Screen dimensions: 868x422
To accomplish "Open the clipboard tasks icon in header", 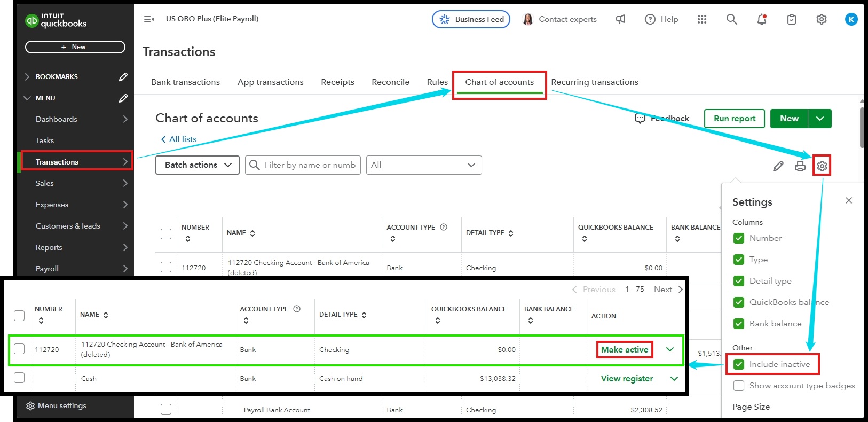I will [x=792, y=19].
